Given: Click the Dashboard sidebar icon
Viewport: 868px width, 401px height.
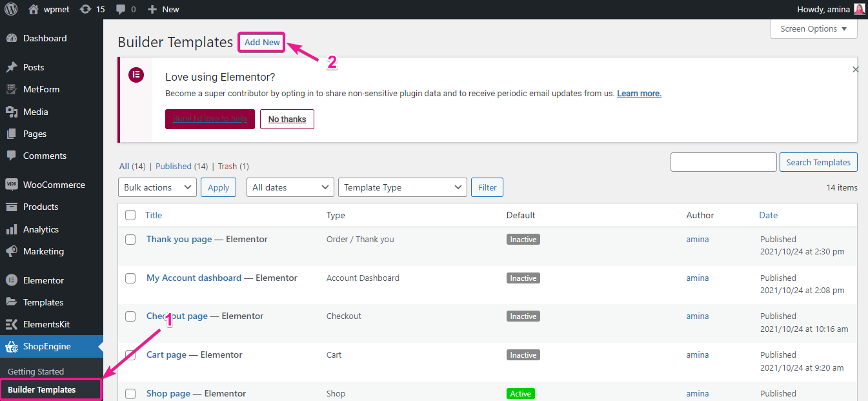Looking at the screenshot, I should point(12,38).
